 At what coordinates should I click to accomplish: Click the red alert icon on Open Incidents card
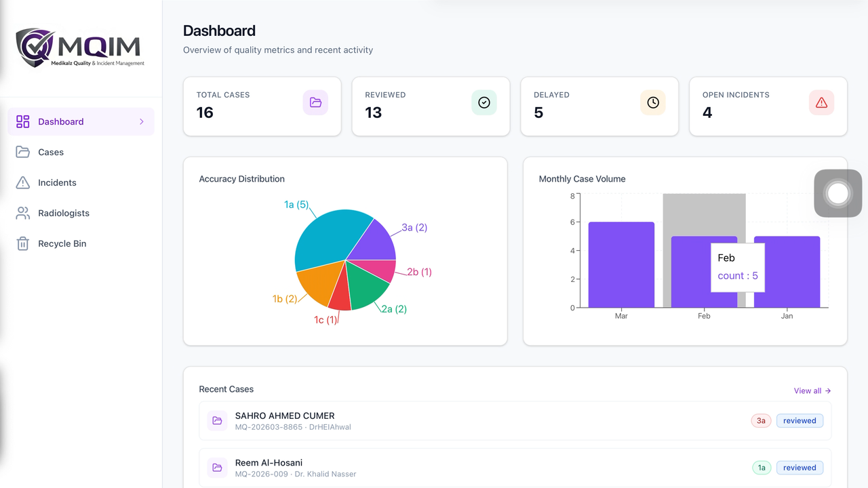pyautogui.click(x=822, y=102)
